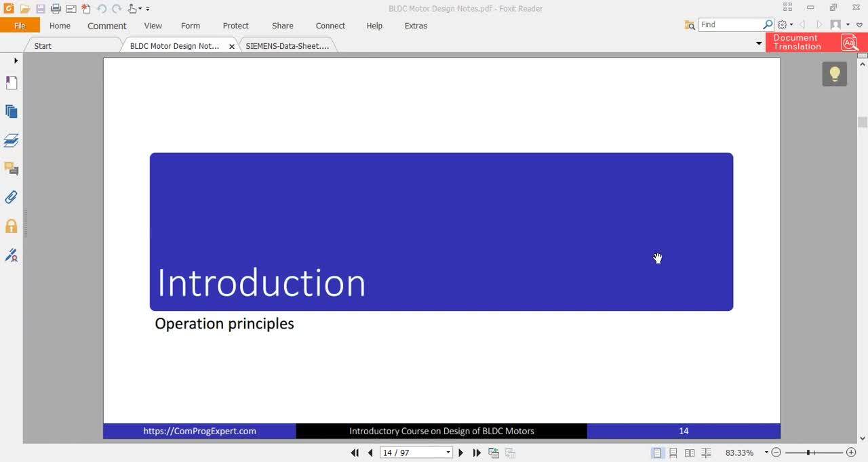The image size is (868, 462).
Task: Open the Help tab
Action: coord(374,26)
